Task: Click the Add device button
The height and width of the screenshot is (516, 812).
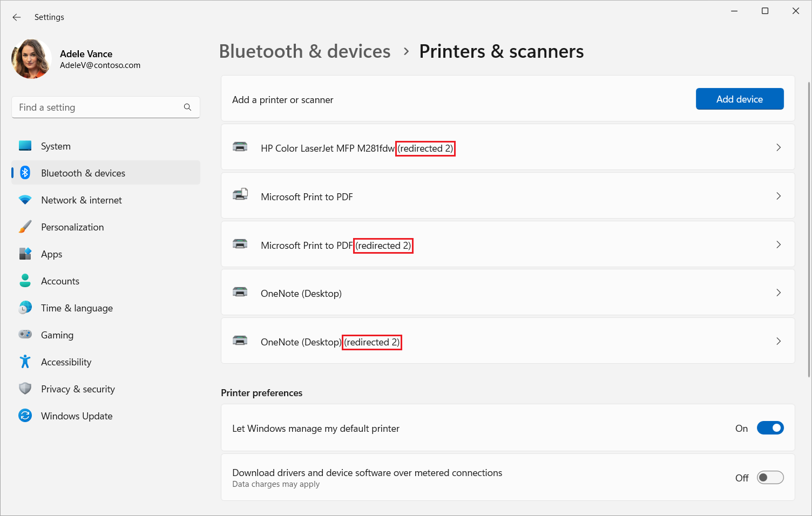Action: click(740, 99)
